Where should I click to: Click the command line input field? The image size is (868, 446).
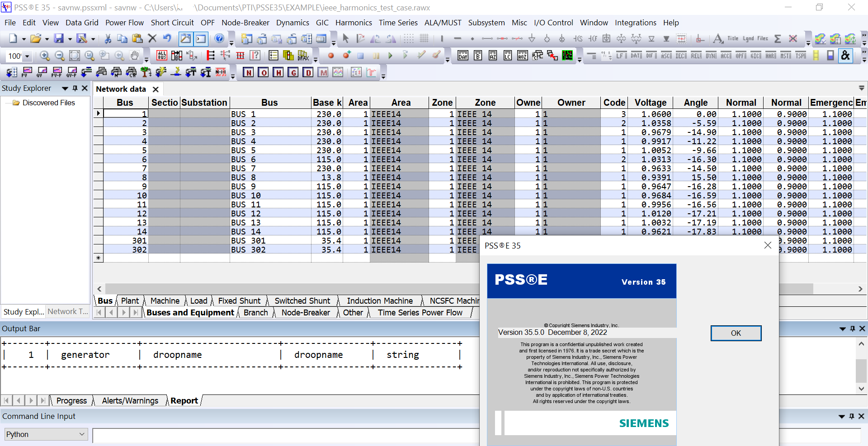point(286,435)
